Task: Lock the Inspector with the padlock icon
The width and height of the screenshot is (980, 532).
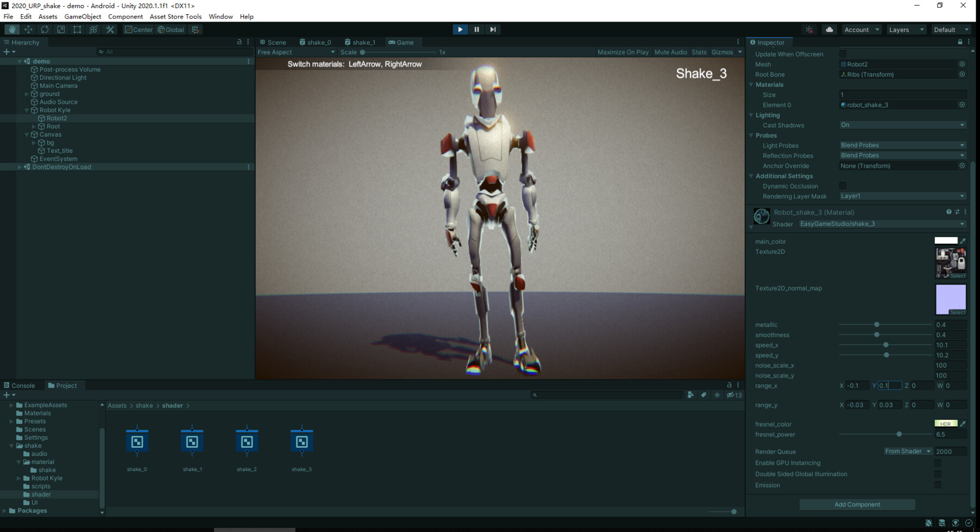Action: [960, 42]
